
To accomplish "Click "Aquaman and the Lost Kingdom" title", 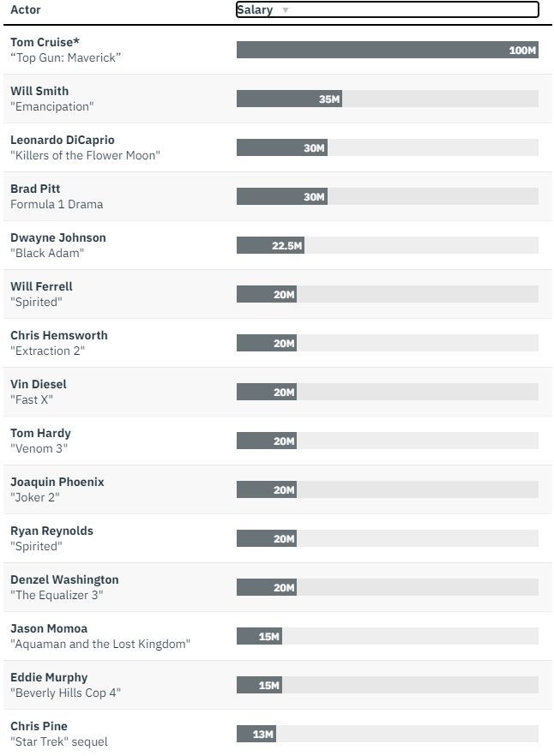I will point(100,644).
